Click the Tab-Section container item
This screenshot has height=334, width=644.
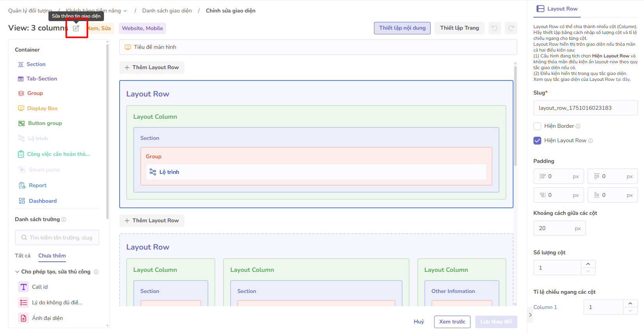[41, 79]
